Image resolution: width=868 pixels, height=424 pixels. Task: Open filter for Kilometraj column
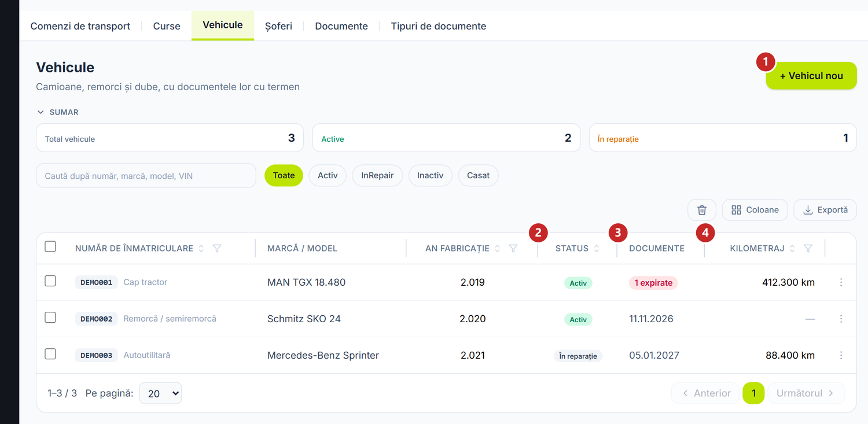(x=808, y=248)
